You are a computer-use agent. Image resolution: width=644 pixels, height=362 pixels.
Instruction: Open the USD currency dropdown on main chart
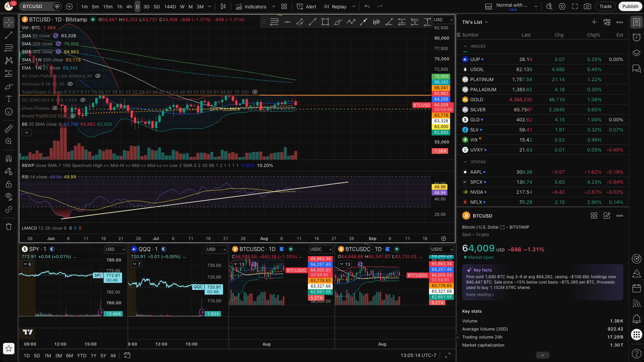[443, 20]
